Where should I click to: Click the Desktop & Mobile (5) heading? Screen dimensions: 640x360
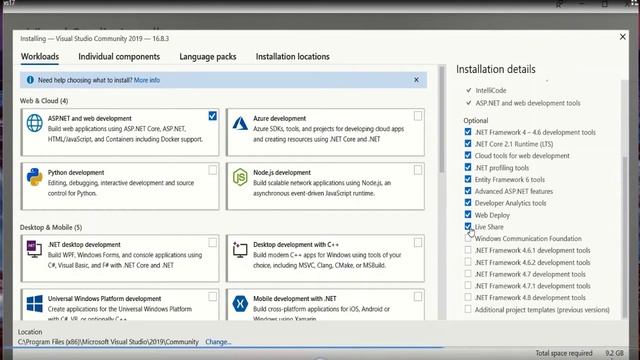click(x=51, y=227)
